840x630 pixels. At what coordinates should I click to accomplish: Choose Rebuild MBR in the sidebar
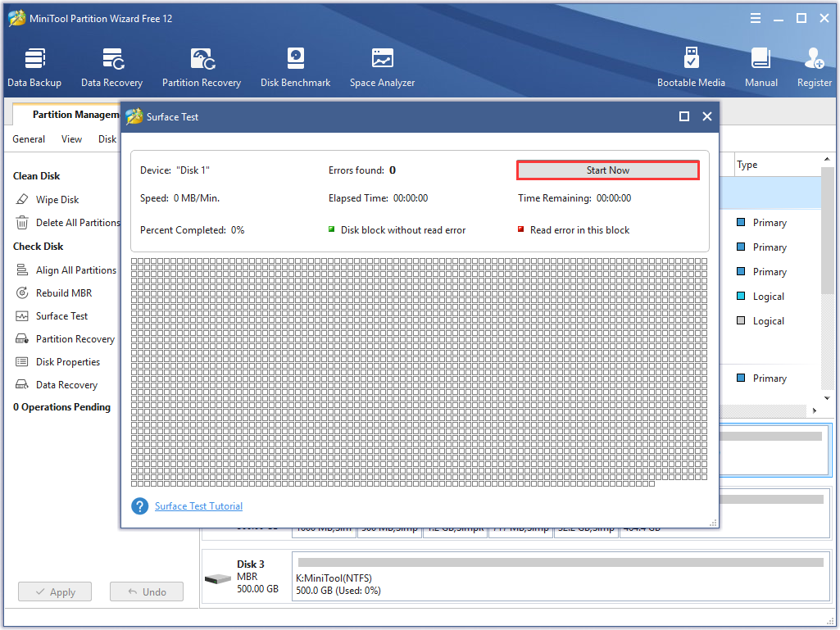[53, 293]
